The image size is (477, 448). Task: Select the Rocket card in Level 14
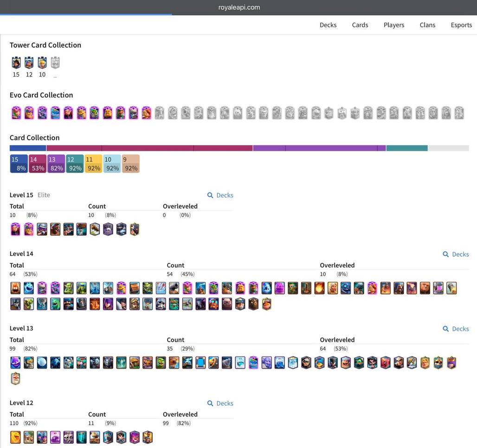pyautogui.click(x=451, y=288)
